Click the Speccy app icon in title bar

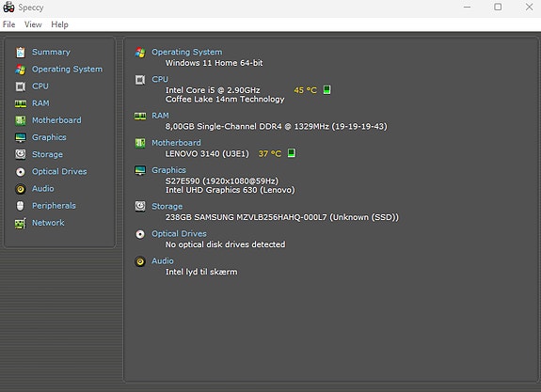coord(8,8)
